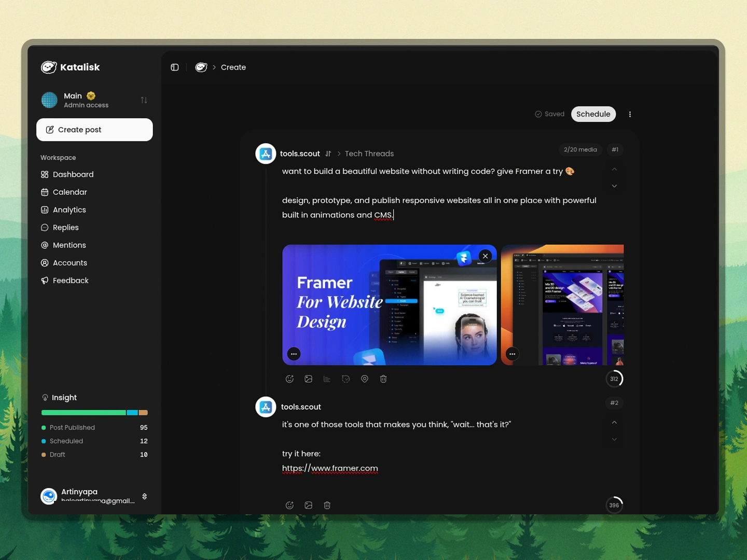
Task: Open the second dark Framer screenshot image
Action: (562, 305)
